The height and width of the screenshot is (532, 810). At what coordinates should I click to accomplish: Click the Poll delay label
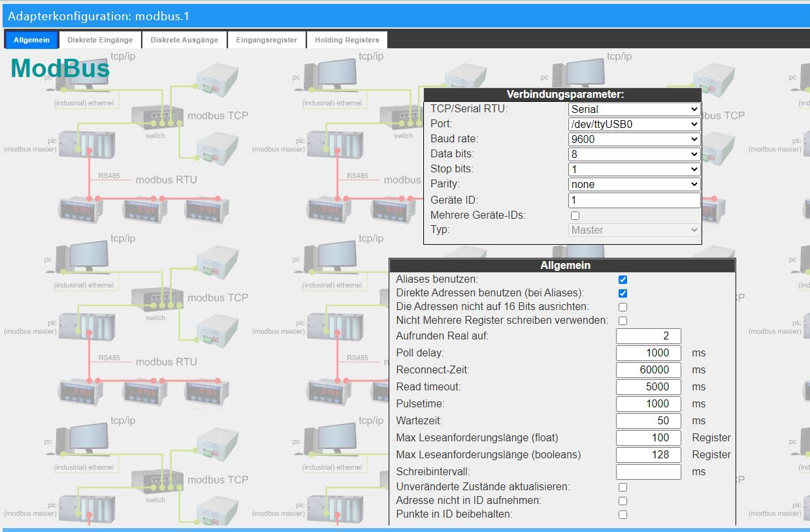pos(420,353)
